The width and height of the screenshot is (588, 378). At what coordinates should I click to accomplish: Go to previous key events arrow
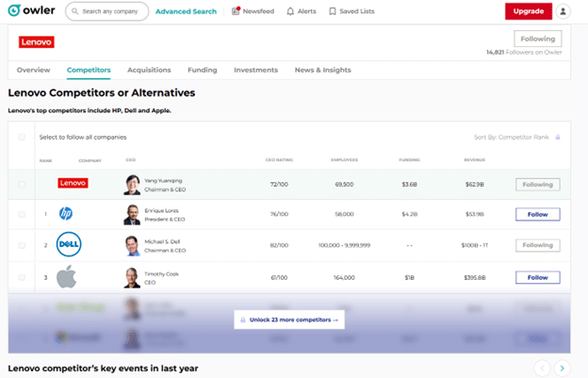coord(542,368)
